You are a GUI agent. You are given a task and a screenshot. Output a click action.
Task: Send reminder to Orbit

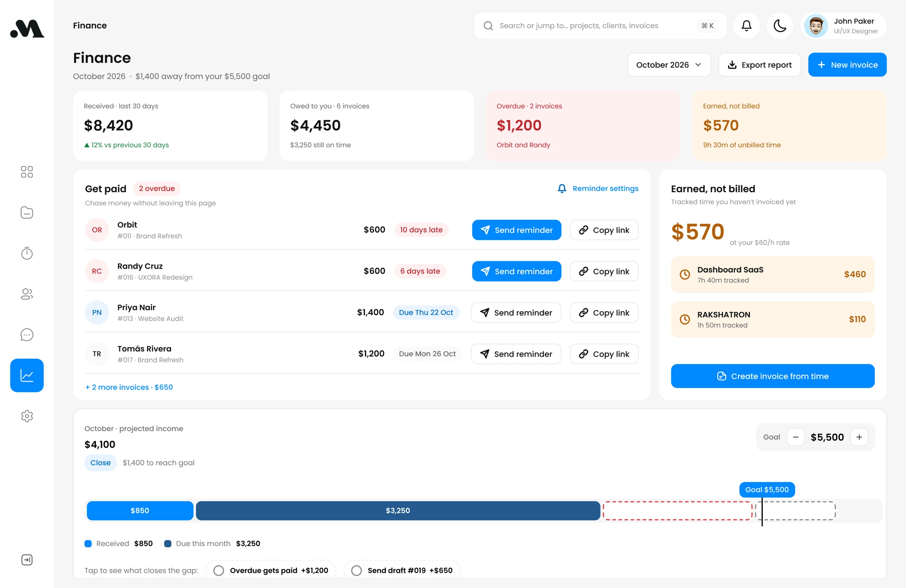click(x=516, y=230)
